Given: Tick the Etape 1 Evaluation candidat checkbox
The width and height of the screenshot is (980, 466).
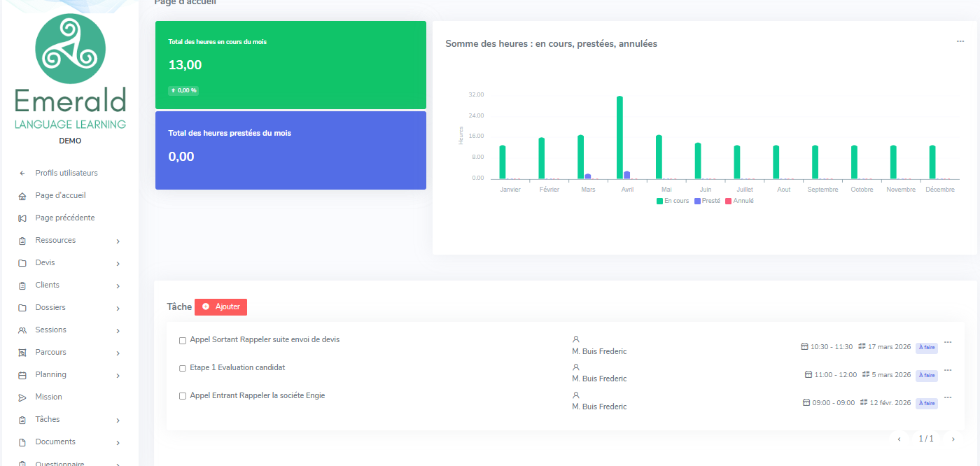Looking at the screenshot, I should click(183, 368).
